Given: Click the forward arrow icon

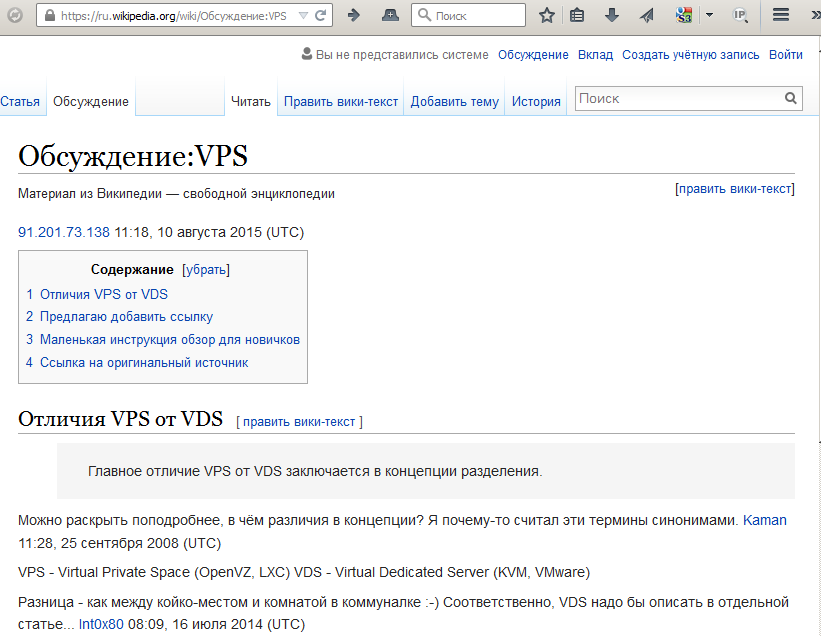Looking at the screenshot, I should pos(353,15).
